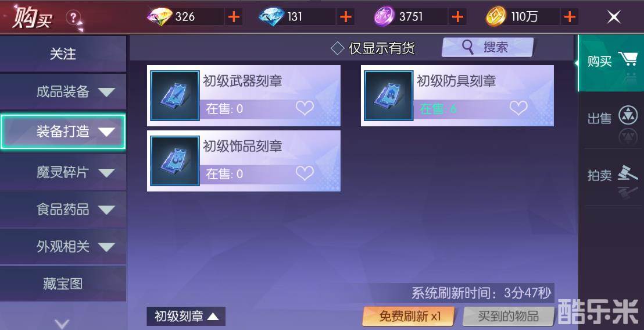Toggle the 仅显示有货 filter checkbox
The width and height of the screenshot is (644, 330).
[x=337, y=48]
